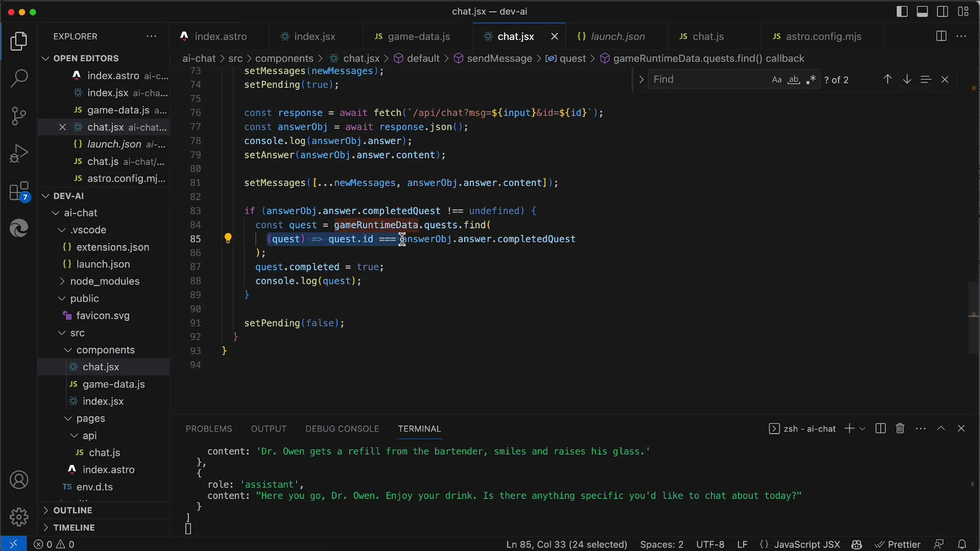
Task: Open the DEBUG CONSOLE panel tab
Action: pos(342,429)
